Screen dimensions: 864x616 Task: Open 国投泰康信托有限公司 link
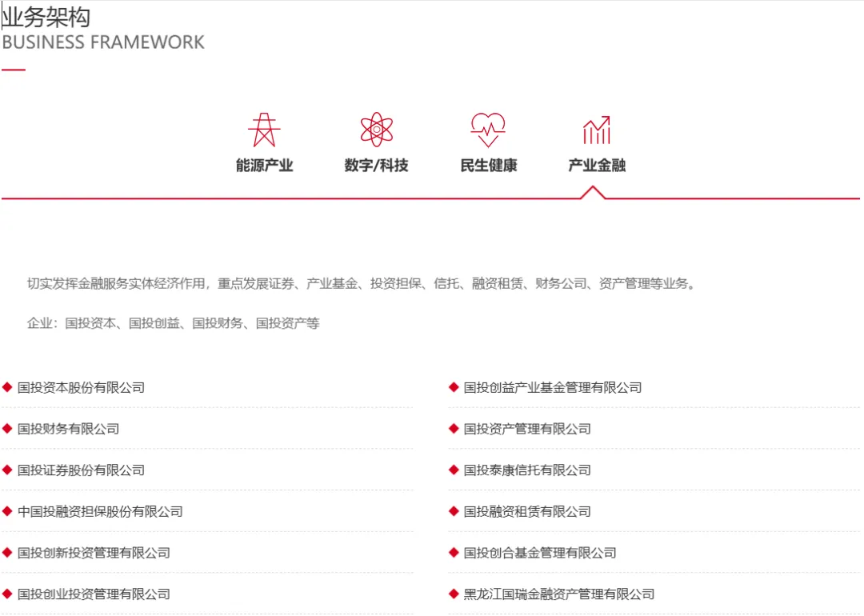click(x=527, y=470)
